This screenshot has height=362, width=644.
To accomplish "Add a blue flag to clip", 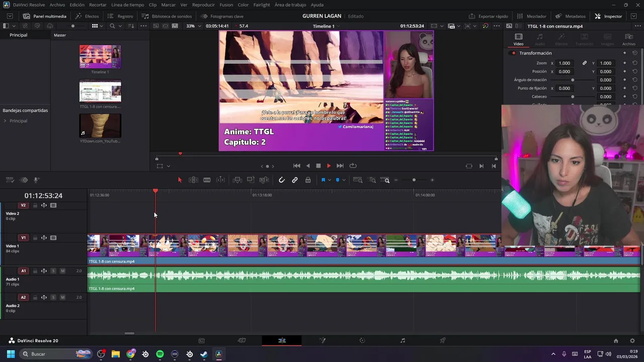I will 323,180.
